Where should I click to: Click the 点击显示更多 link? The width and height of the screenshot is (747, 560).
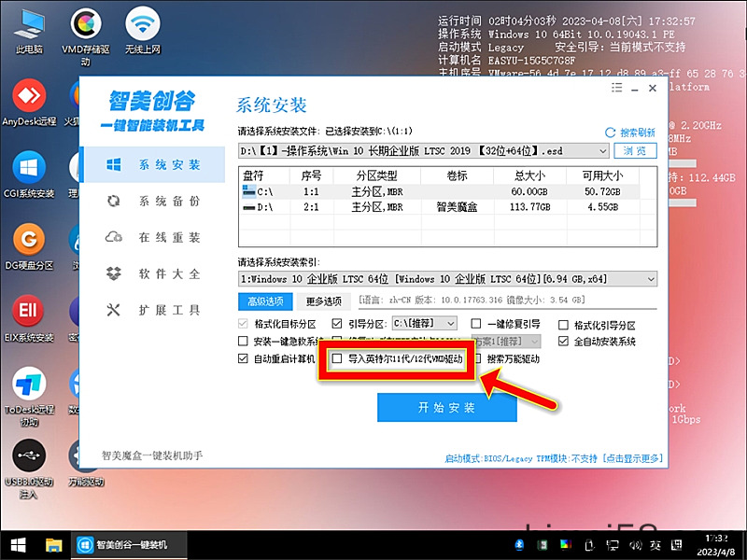click(x=632, y=458)
